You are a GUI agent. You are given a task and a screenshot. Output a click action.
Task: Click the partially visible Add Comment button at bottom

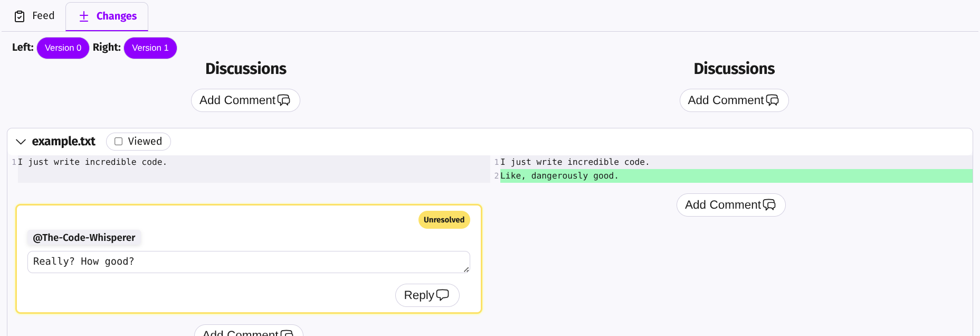248,331
